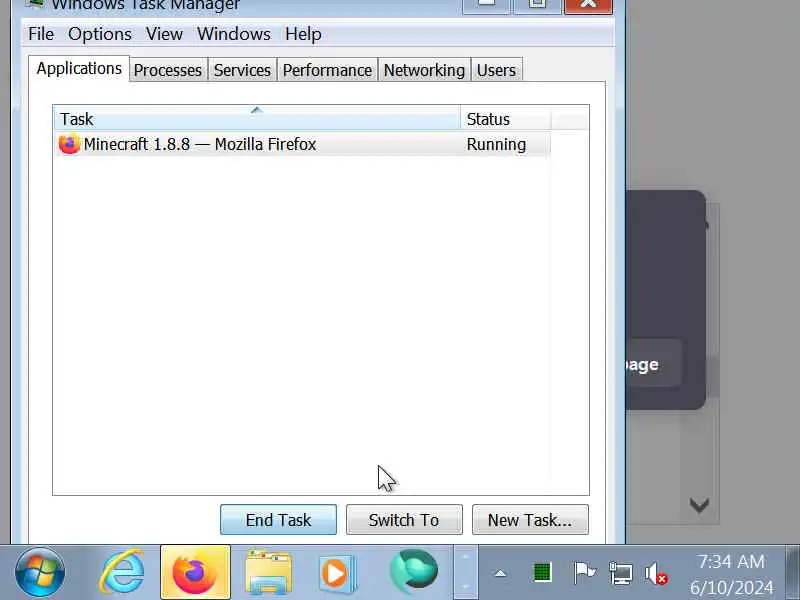The height and width of the screenshot is (600, 800).
Task: Click the Firefox icon in the task row
Action: 69,144
